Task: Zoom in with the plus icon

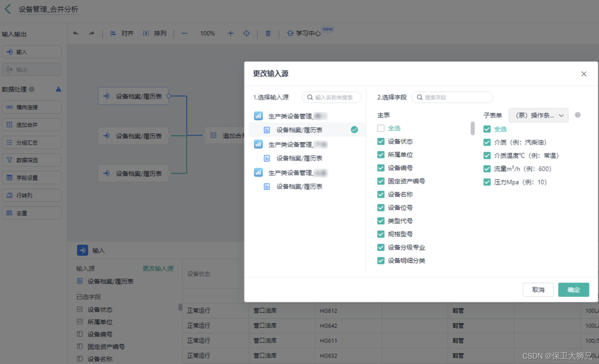Action: tap(230, 33)
